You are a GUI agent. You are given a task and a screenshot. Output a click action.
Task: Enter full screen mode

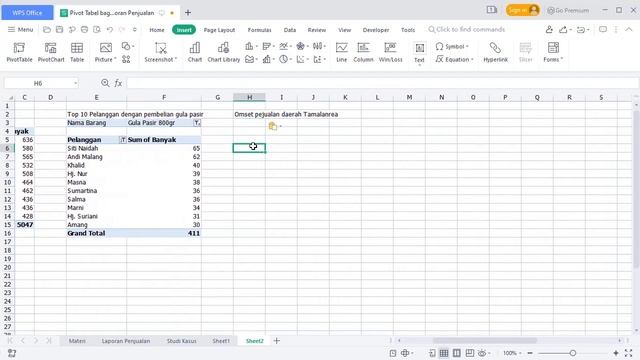(x=629, y=353)
